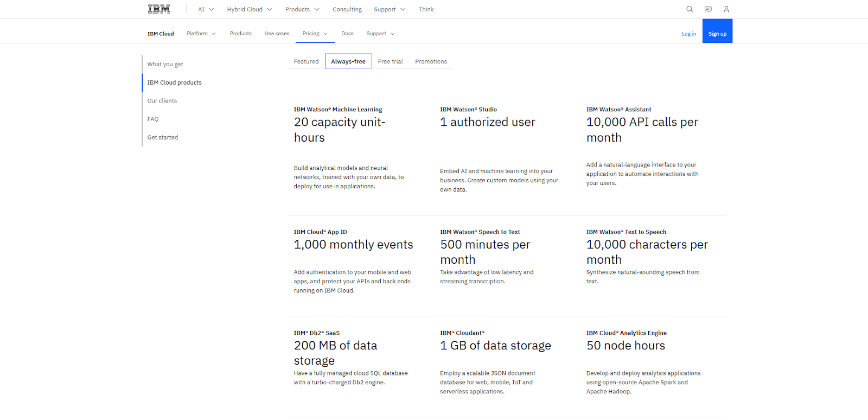Click the 'Develop and deploy analytics' description
This screenshot has height=420, width=868.
tap(643, 383)
